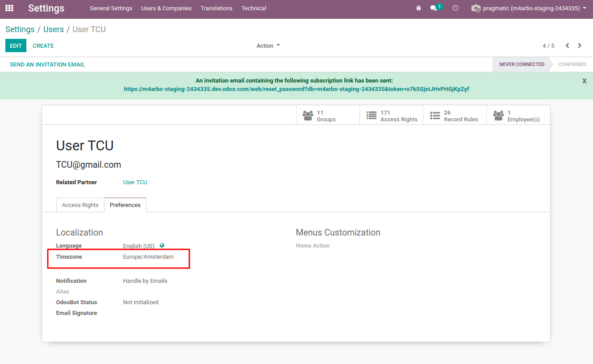Screen dimensions: 593x364
Task: Go to next user record arrow
Action: pos(580,45)
